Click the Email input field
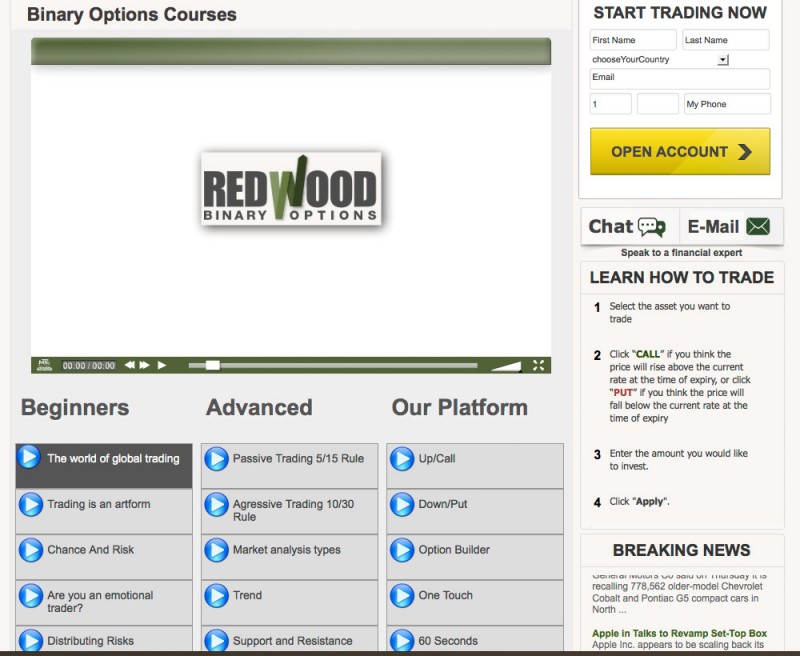Image resolution: width=800 pixels, height=656 pixels. point(679,78)
